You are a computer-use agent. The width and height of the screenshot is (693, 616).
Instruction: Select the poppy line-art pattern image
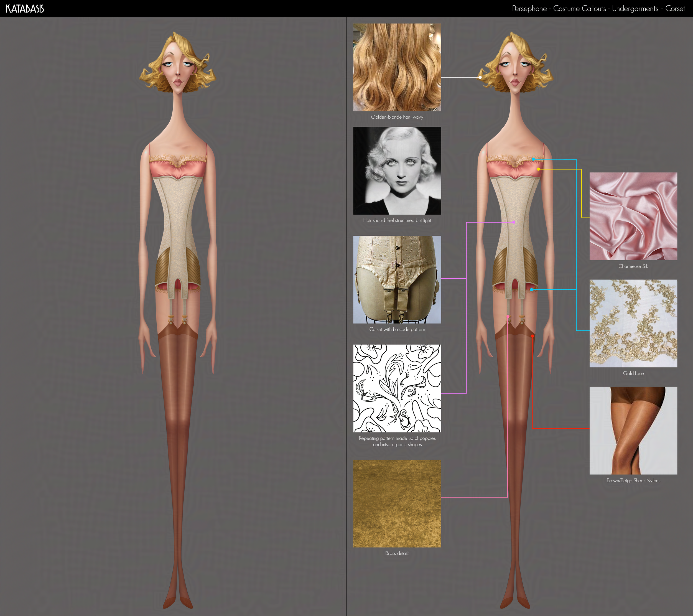(397, 388)
